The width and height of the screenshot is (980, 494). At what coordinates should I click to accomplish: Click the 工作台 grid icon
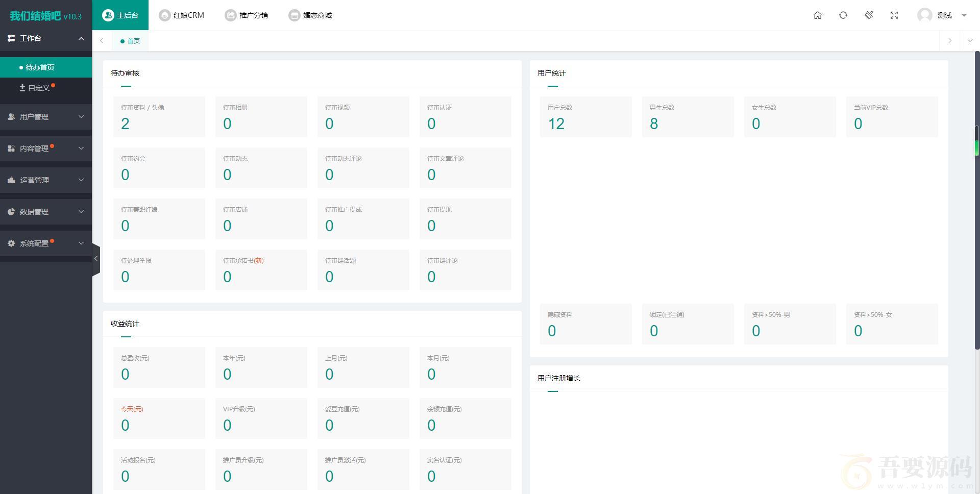11,38
